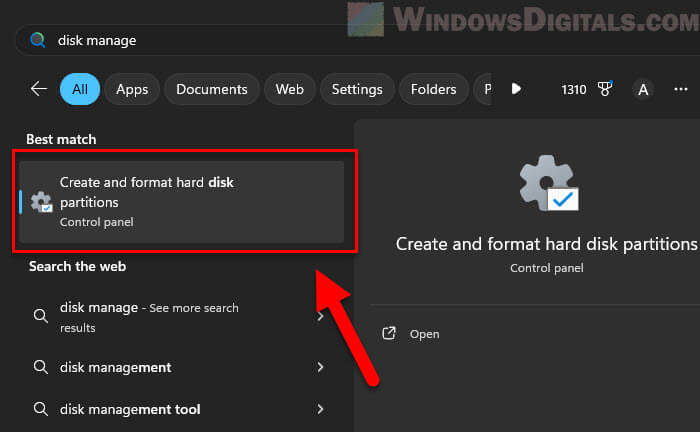Open the rewards trophy icon
This screenshot has width=700, height=432.
pos(605,89)
